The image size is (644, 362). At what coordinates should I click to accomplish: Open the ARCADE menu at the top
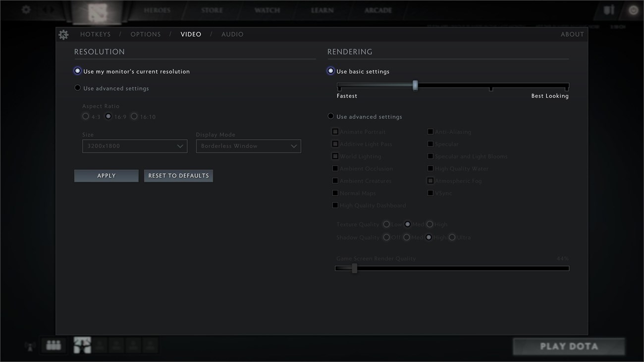377,10
